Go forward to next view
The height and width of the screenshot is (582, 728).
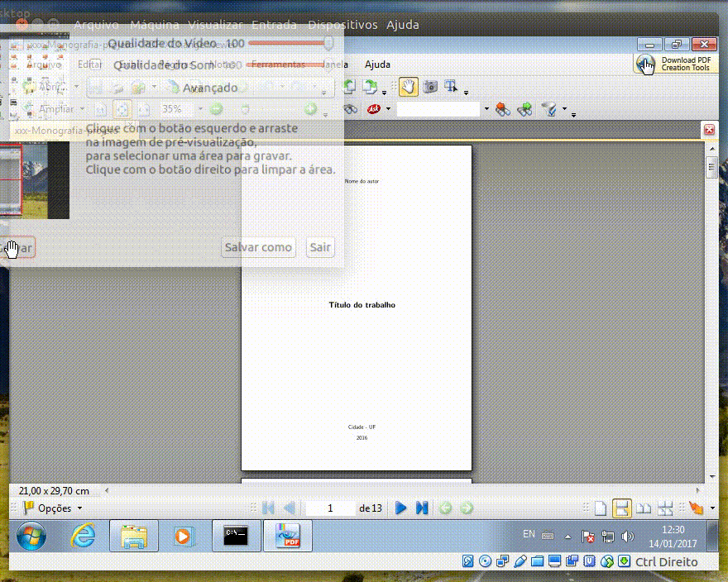[x=467, y=508]
